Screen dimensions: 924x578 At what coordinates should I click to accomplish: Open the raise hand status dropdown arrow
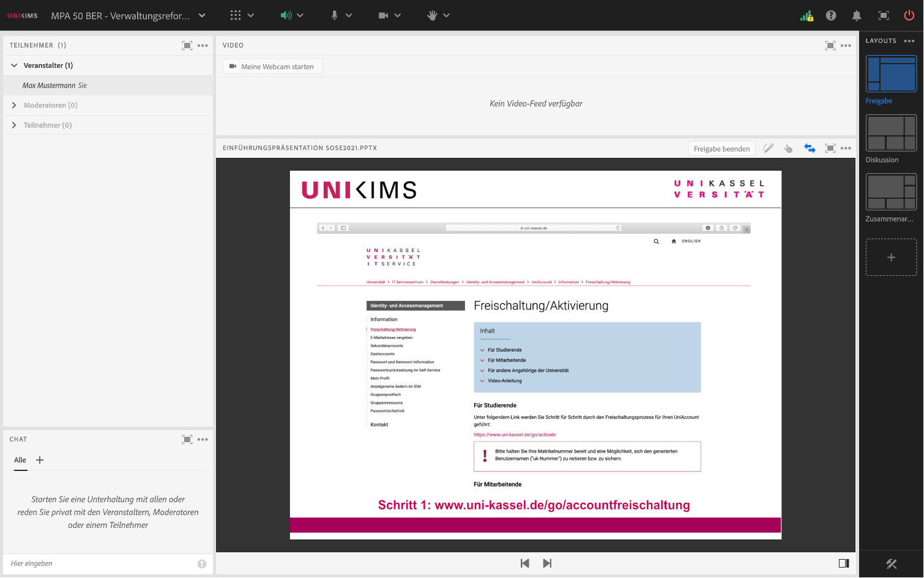coord(446,15)
